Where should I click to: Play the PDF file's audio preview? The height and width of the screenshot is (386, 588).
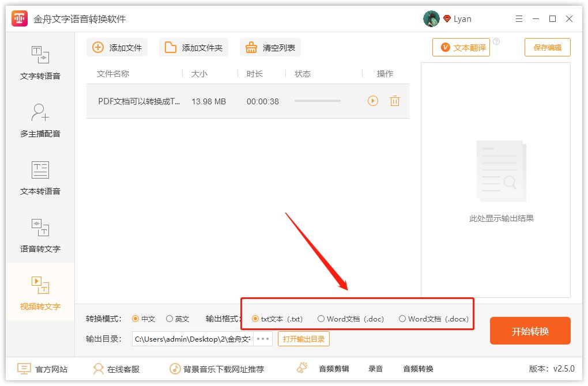(x=372, y=100)
